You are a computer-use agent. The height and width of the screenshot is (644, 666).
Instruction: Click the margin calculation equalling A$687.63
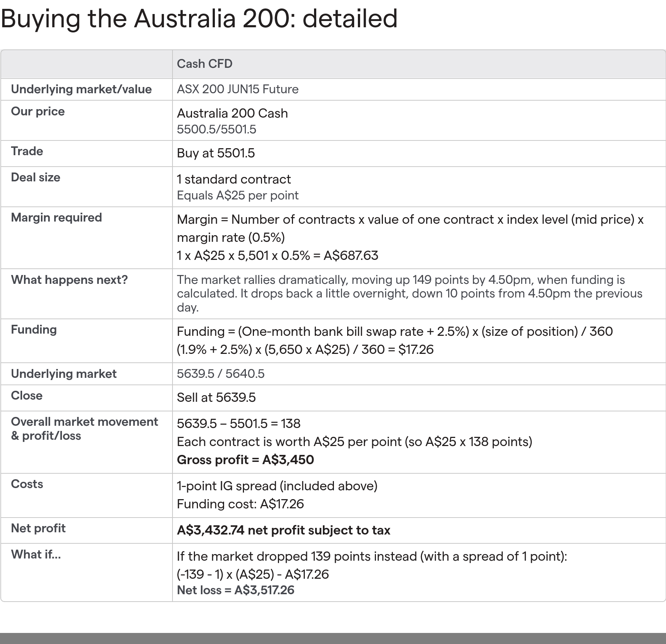click(x=278, y=255)
